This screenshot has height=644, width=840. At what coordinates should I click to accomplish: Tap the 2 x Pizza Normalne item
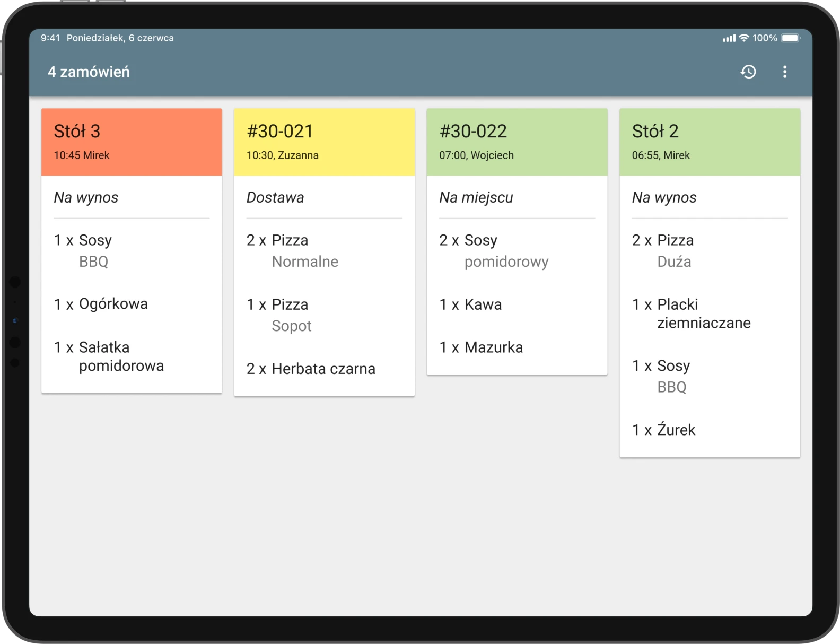click(x=292, y=250)
